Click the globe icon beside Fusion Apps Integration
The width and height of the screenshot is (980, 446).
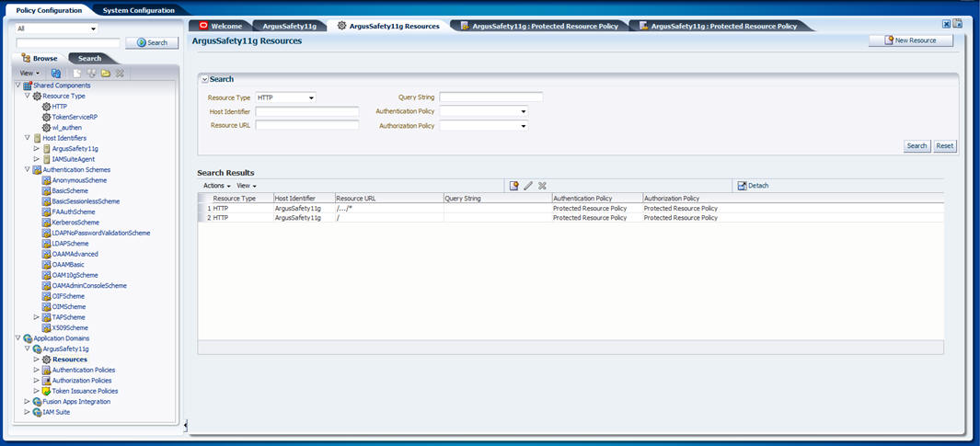pyautogui.click(x=37, y=402)
